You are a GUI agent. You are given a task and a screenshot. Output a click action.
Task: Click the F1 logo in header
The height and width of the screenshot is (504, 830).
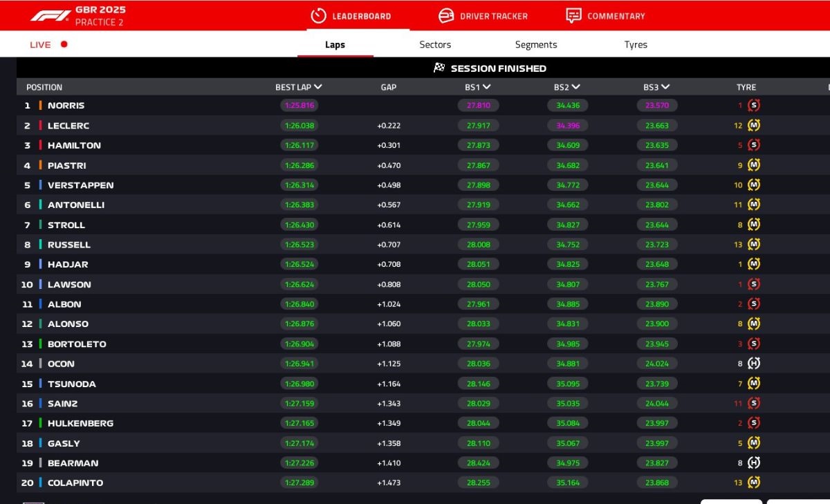coord(50,15)
